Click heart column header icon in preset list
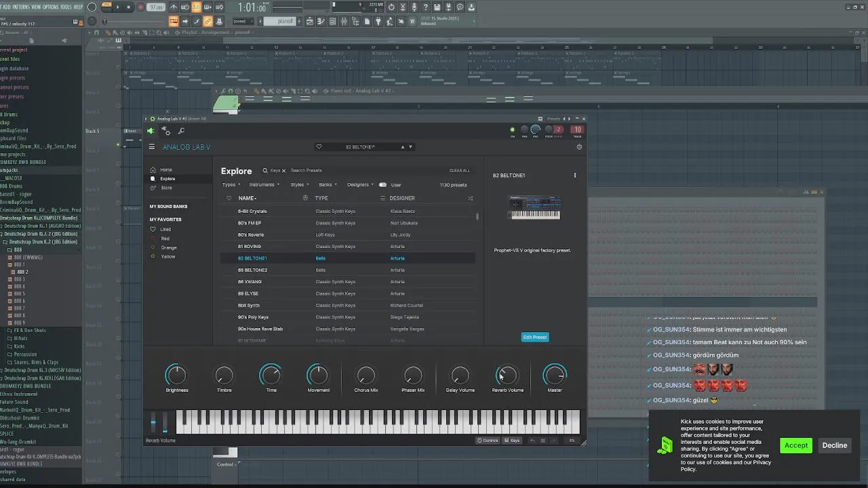 point(229,199)
